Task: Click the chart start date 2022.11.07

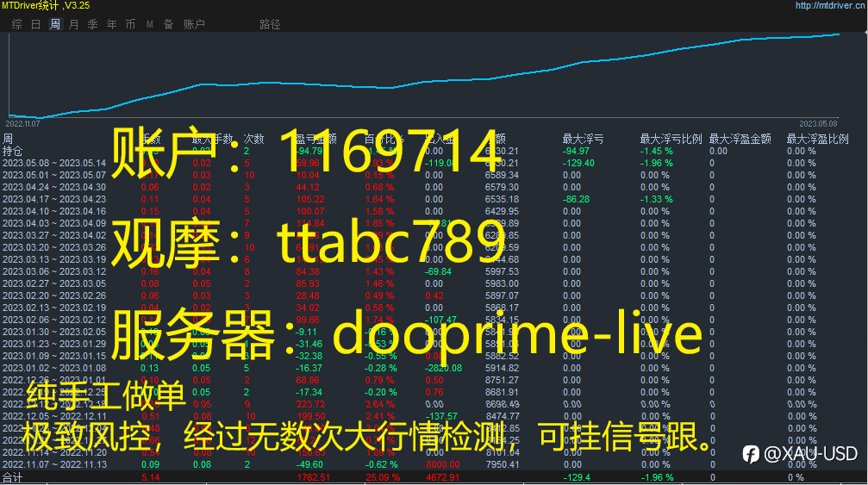Action: (x=22, y=124)
